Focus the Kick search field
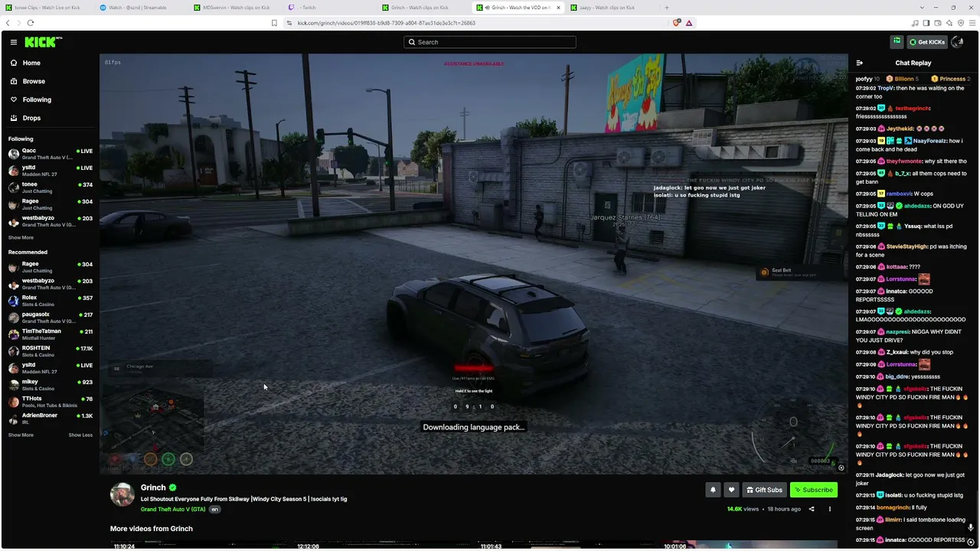Screen dimensions: 980x551 [x=490, y=42]
